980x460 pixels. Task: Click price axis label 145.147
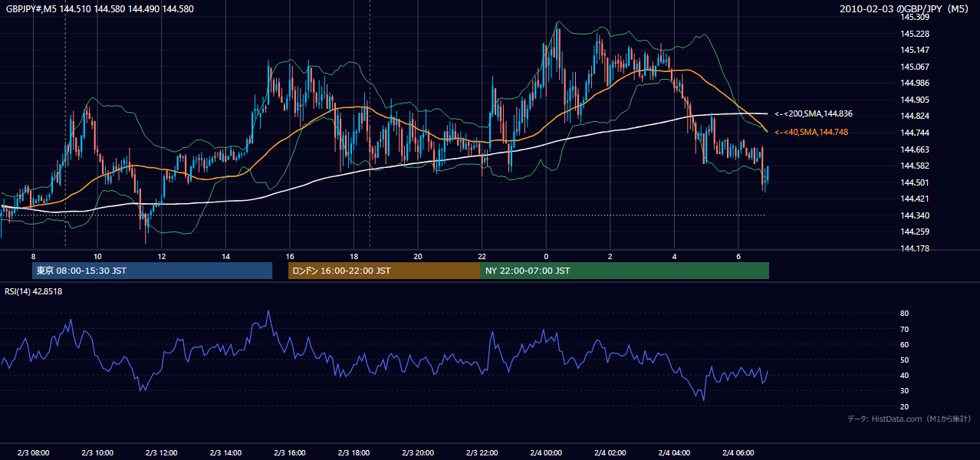[x=916, y=50]
